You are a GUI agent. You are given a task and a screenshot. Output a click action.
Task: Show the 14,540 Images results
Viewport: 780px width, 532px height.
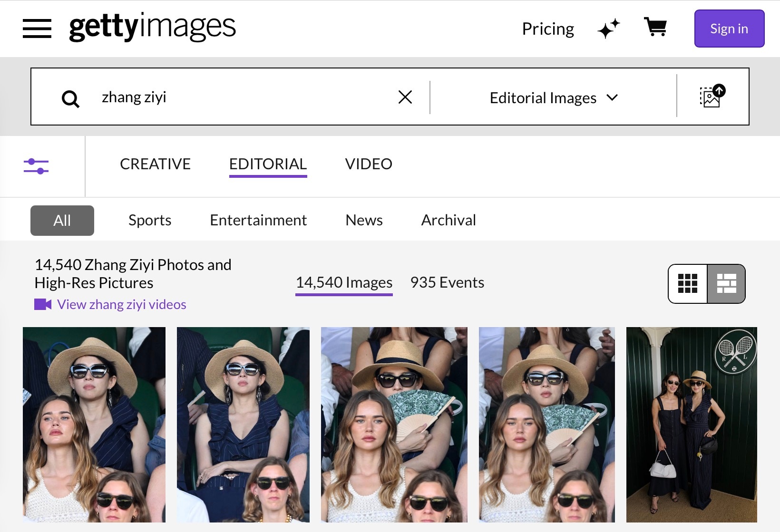344,282
